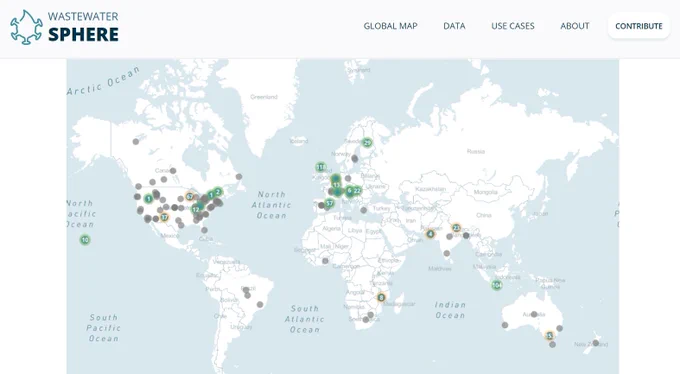Select the gray dot in Western Australia
Viewport: 680px width, 374px height.
pyautogui.click(x=505, y=325)
